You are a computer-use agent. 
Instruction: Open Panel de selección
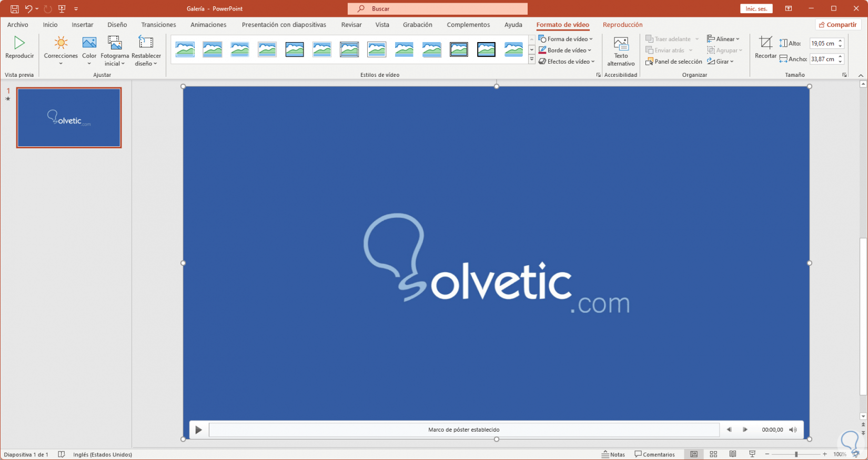pos(674,62)
